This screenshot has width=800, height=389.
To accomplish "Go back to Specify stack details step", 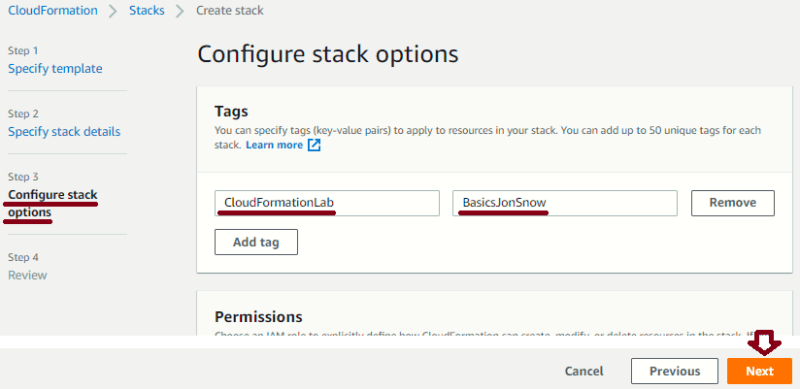I will click(64, 132).
